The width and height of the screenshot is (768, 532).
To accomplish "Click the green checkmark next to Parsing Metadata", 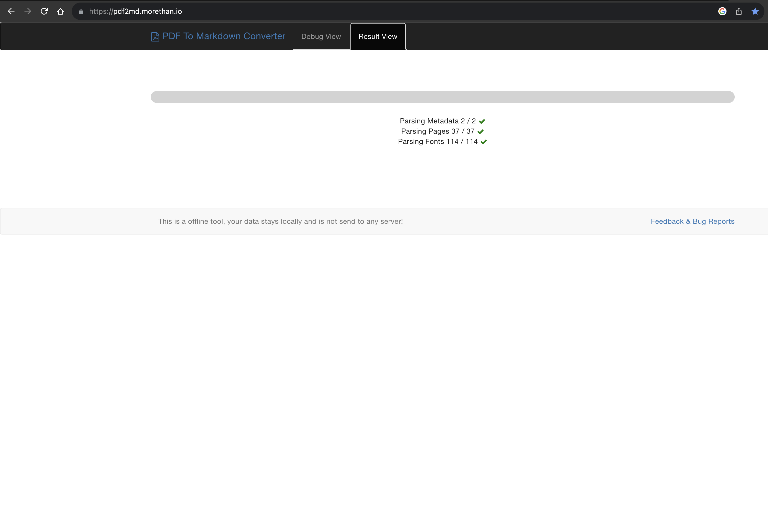I will 482,121.
